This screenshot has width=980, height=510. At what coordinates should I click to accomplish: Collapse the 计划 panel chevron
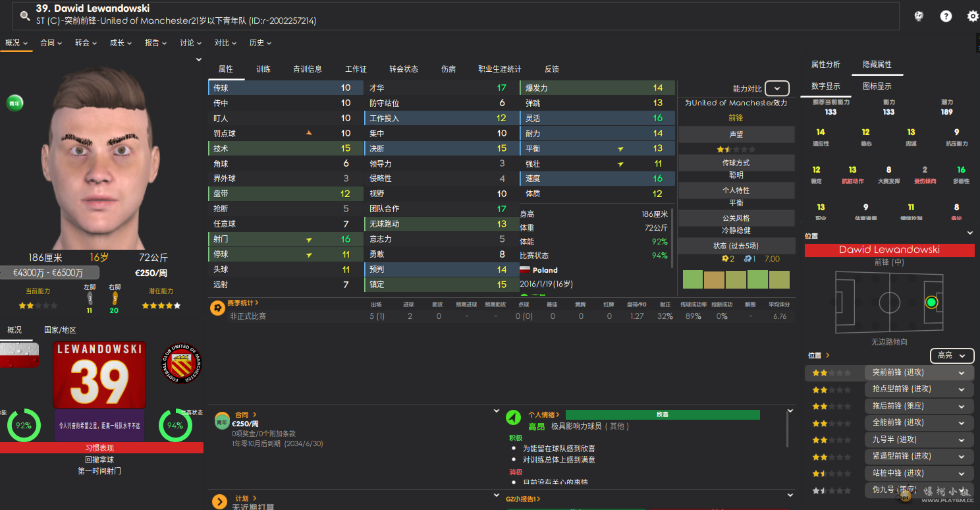point(497,496)
